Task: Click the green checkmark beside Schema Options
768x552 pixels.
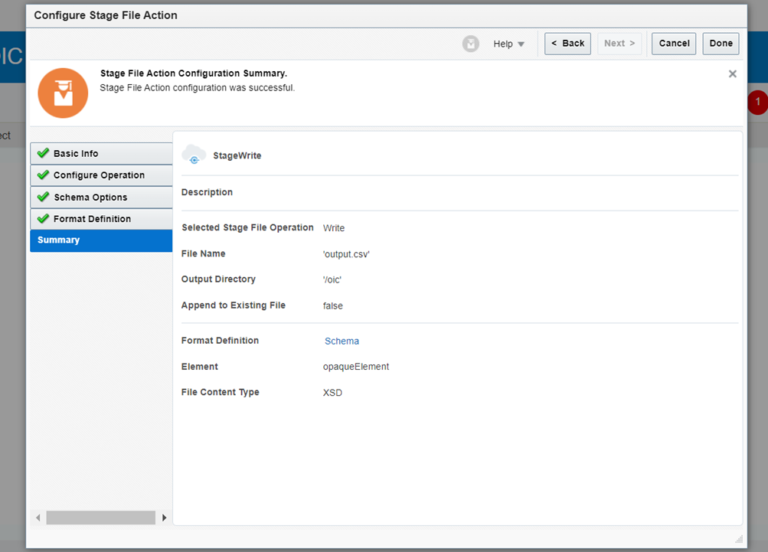Action: 42,197
